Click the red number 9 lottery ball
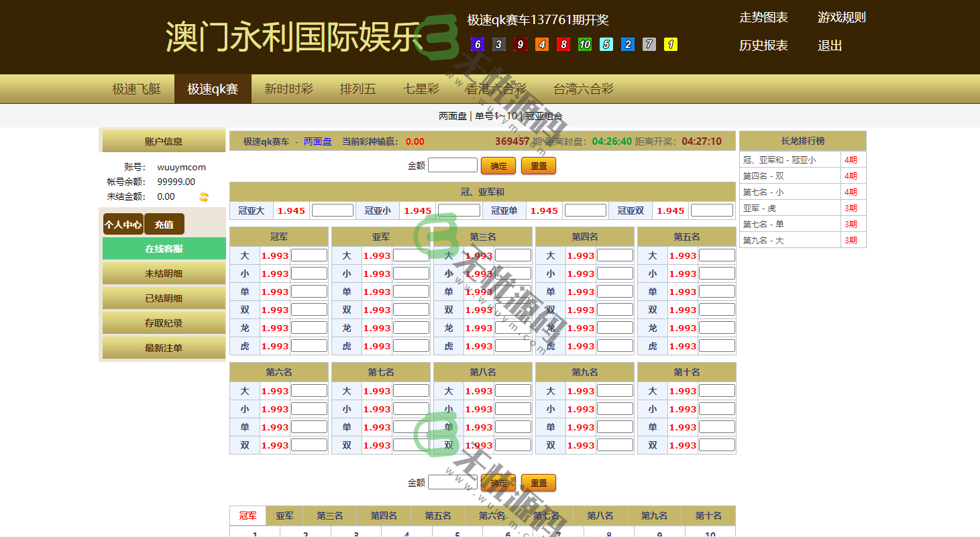The height and width of the screenshot is (537, 980). click(521, 44)
